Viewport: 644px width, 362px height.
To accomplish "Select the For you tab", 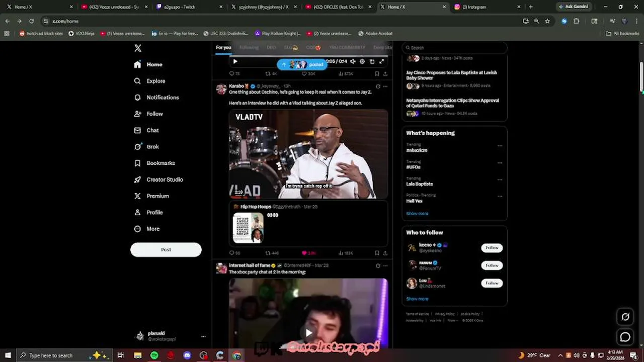I will [x=223, y=47].
